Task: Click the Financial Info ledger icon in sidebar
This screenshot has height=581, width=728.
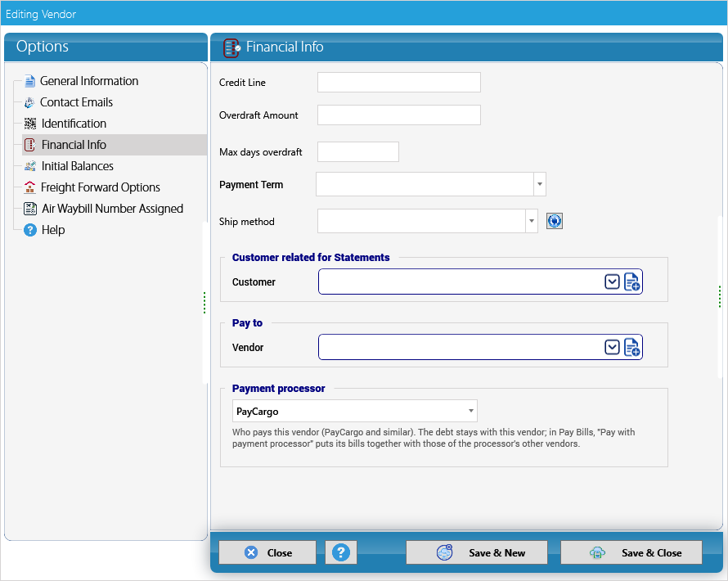Action: [x=29, y=145]
